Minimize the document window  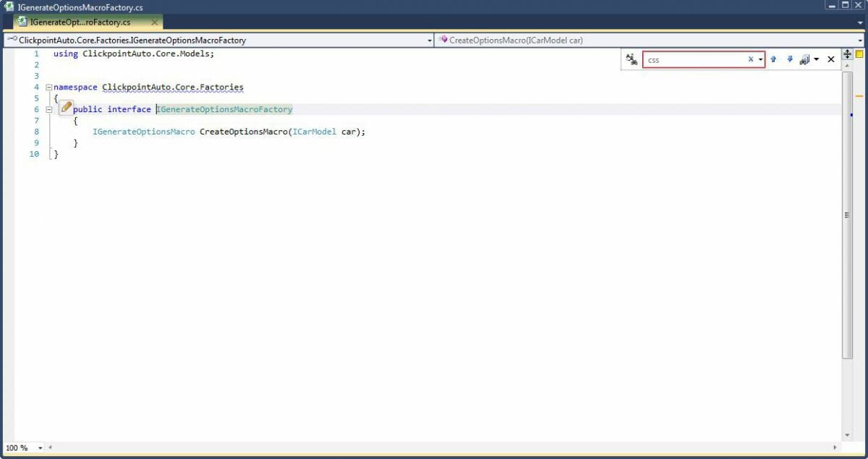(x=833, y=6)
